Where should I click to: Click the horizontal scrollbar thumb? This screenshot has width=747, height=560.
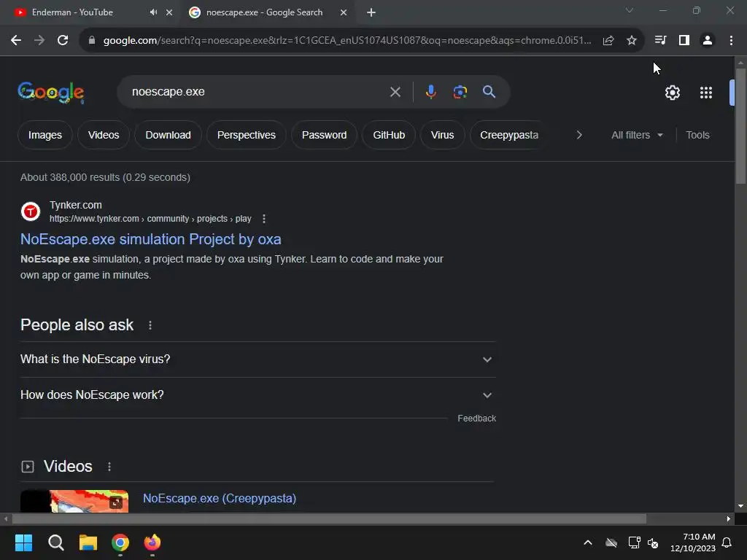tap(329, 519)
